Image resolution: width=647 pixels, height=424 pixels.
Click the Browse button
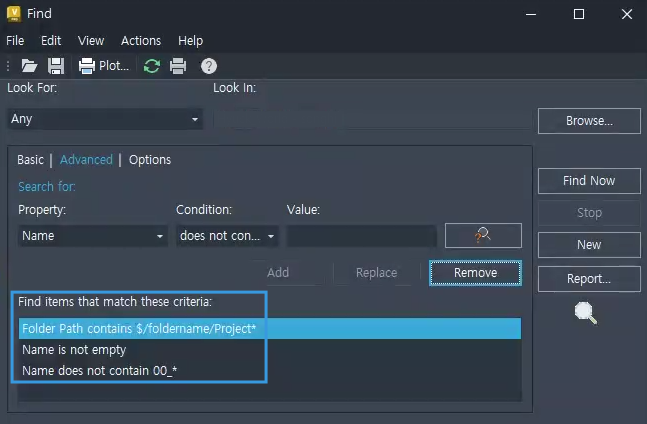[589, 121]
